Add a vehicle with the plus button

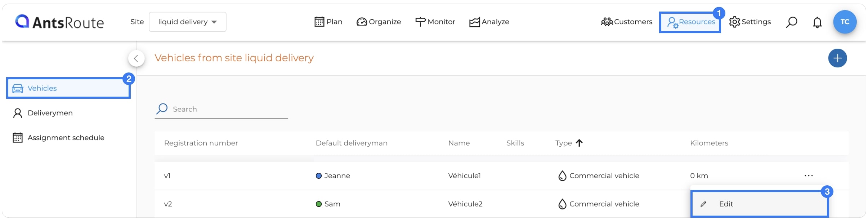[x=837, y=58]
